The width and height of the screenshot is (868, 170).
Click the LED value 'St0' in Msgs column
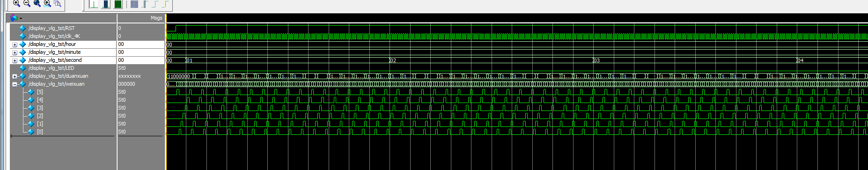click(122, 68)
